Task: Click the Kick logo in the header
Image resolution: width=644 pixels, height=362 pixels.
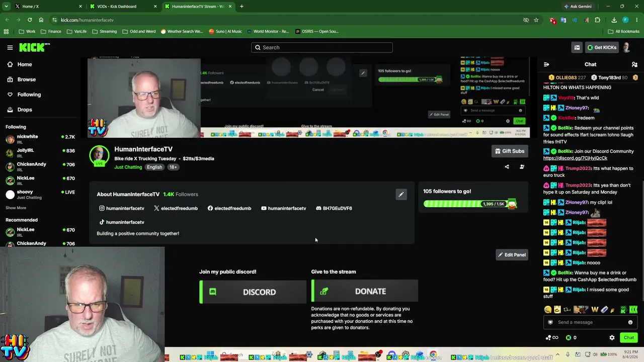Action: pyautogui.click(x=34, y=47)
